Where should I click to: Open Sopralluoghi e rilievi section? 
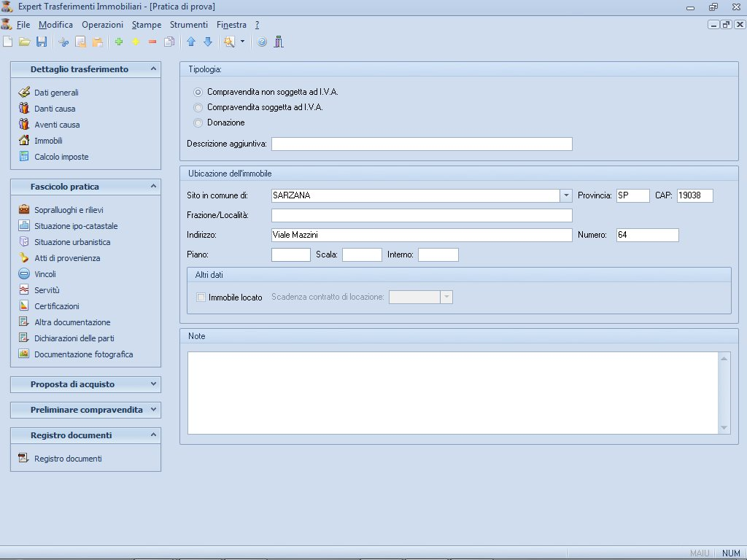pyautogui.click(x=69, y=210)
